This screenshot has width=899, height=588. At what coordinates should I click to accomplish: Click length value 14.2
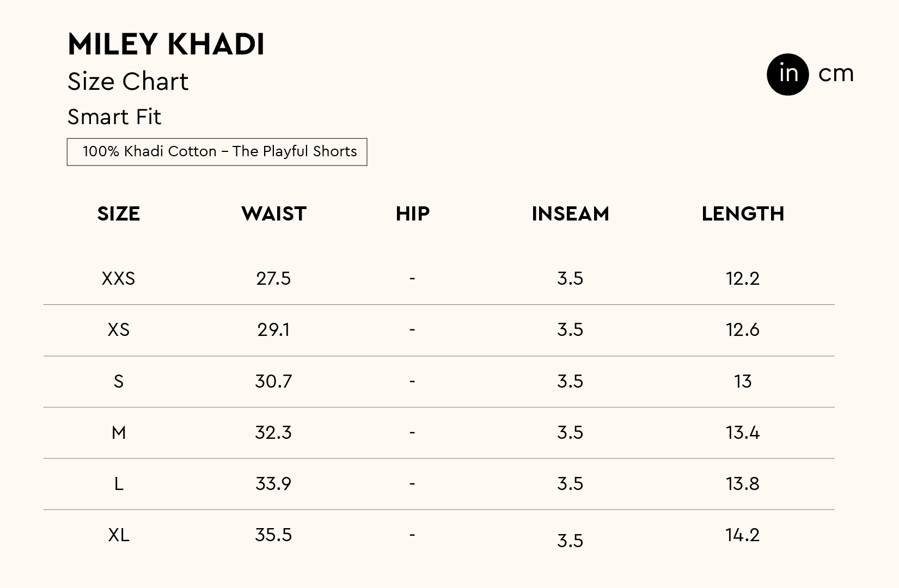point(743,535)
